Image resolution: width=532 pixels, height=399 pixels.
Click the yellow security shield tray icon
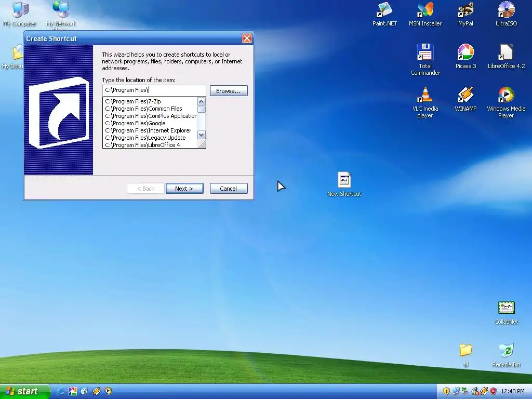446,391
